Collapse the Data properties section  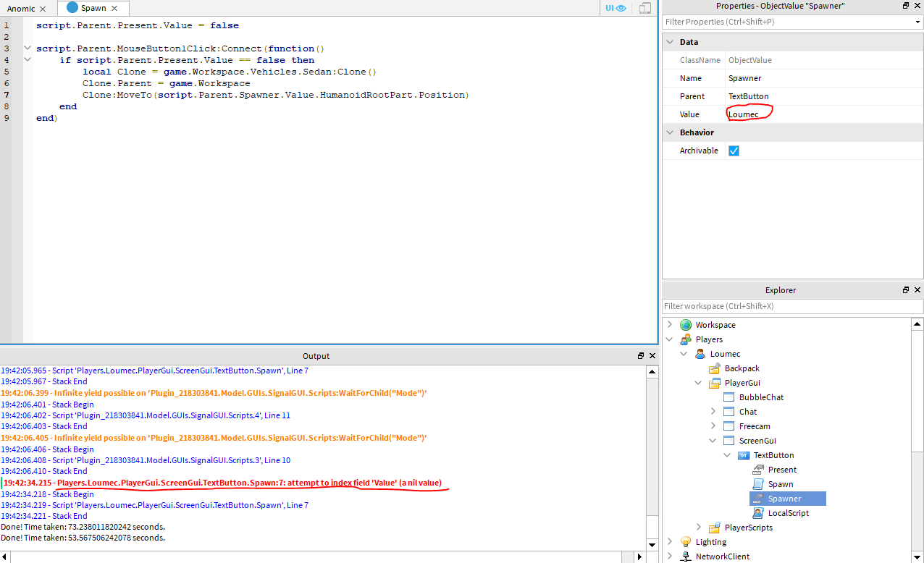coord(669,42)
